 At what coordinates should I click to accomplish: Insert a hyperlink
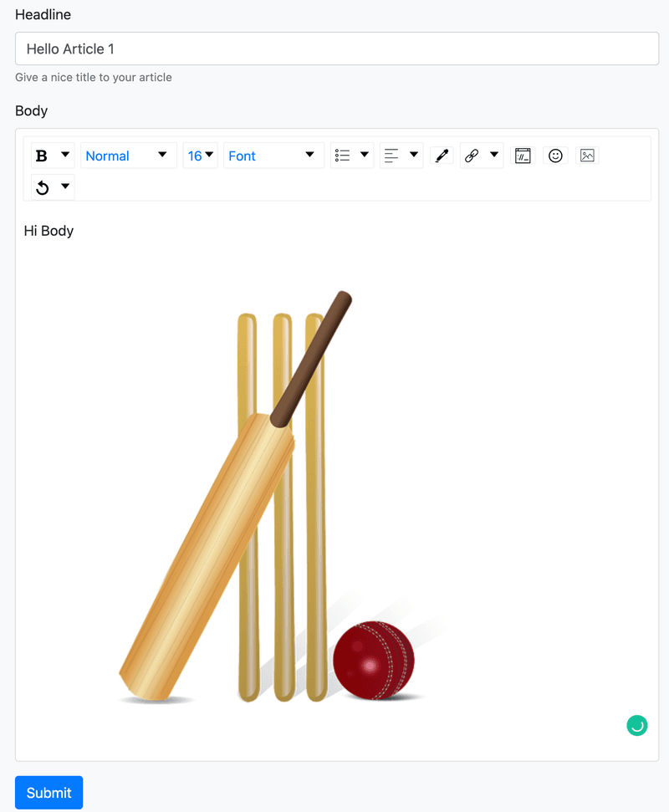tap(473, 155)
